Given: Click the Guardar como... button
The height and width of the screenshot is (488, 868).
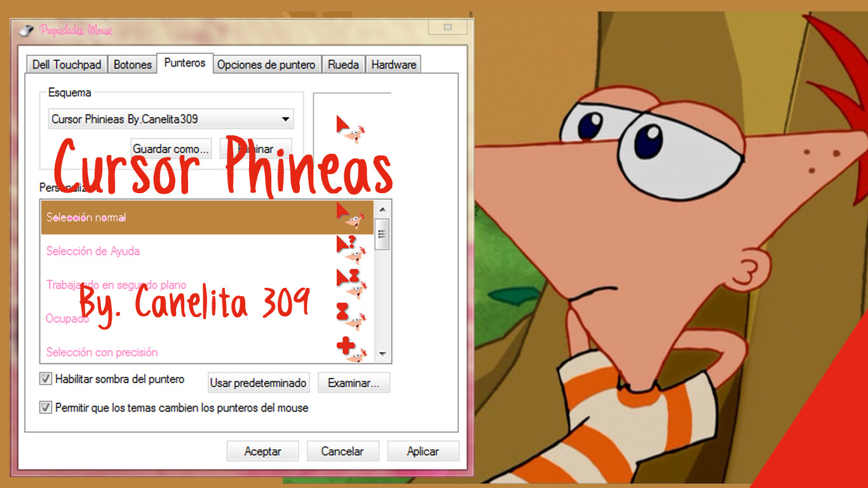Looking at the screenshot, I should click(171, 149).
